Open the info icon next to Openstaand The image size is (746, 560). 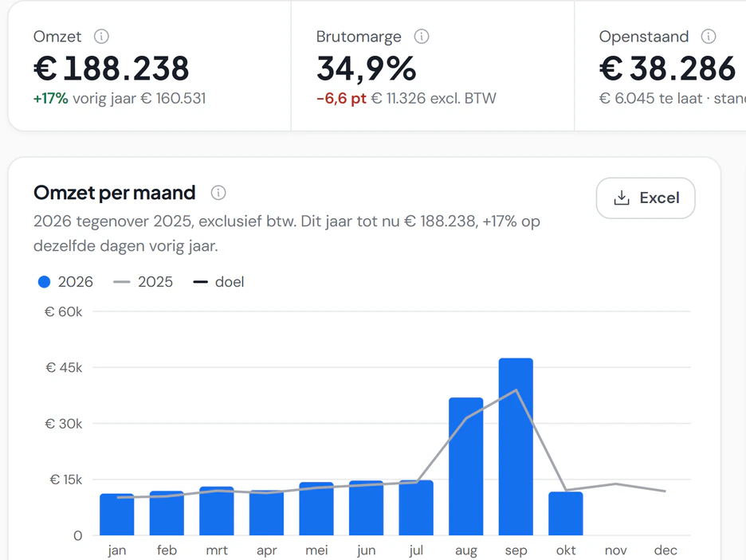tap(709, 36)
